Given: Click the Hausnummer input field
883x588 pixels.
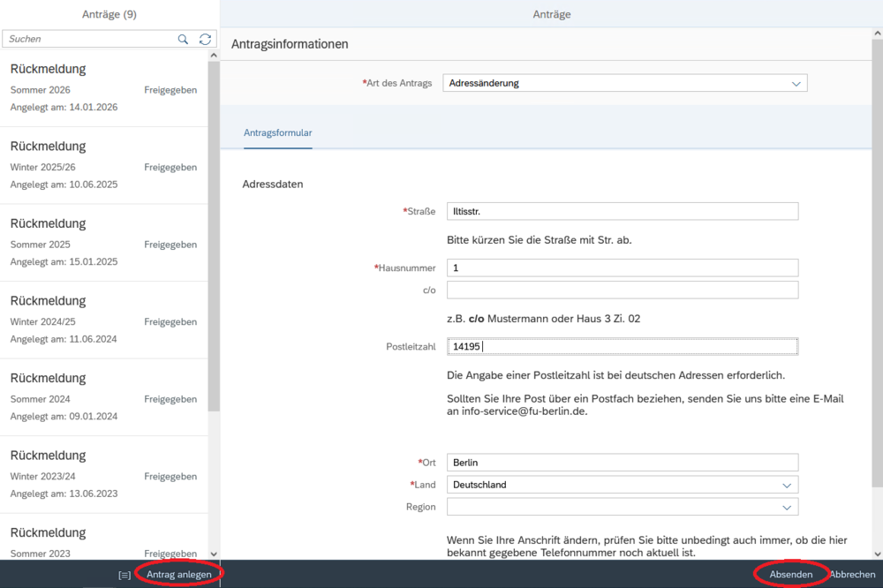Looking at the screenshot, I should coord(623,268).
